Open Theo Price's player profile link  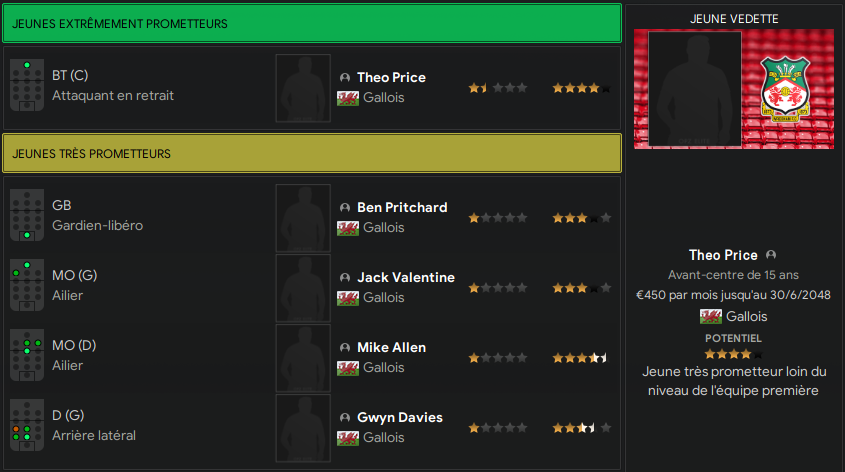pos(391,78)
